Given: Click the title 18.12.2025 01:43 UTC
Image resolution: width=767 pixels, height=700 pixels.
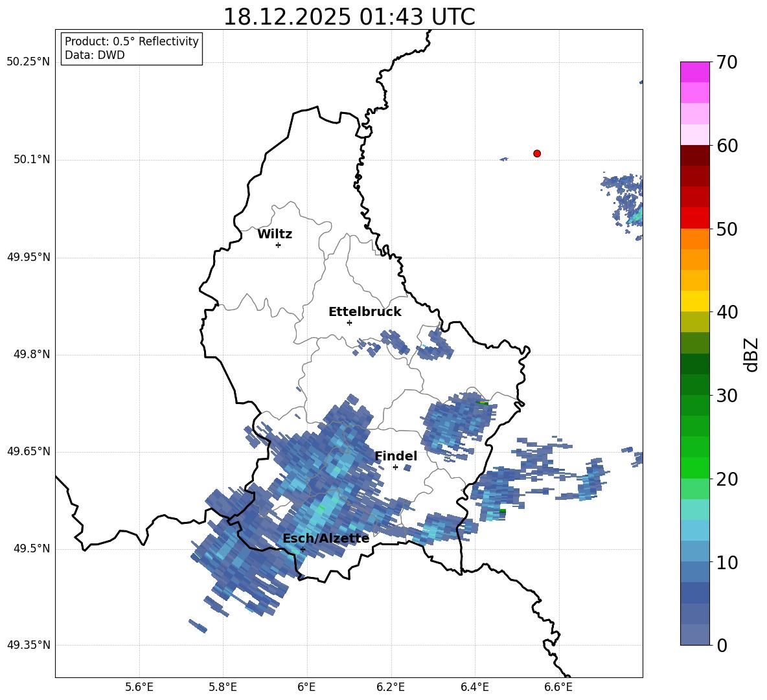Looking at the screenshot, I should point(349,17).
